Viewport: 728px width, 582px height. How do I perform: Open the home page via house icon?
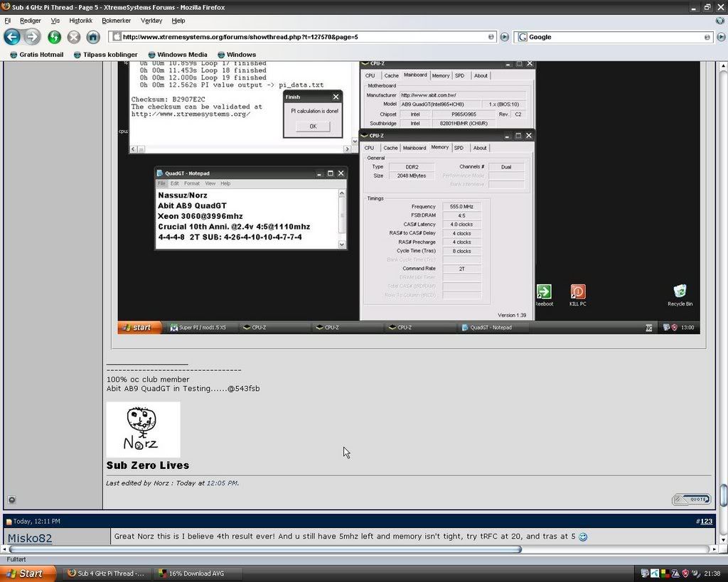click(93, 37)
